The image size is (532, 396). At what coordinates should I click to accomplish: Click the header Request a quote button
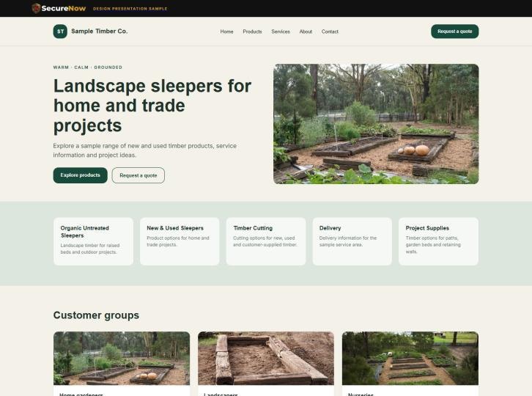click(x=454, y=32)
